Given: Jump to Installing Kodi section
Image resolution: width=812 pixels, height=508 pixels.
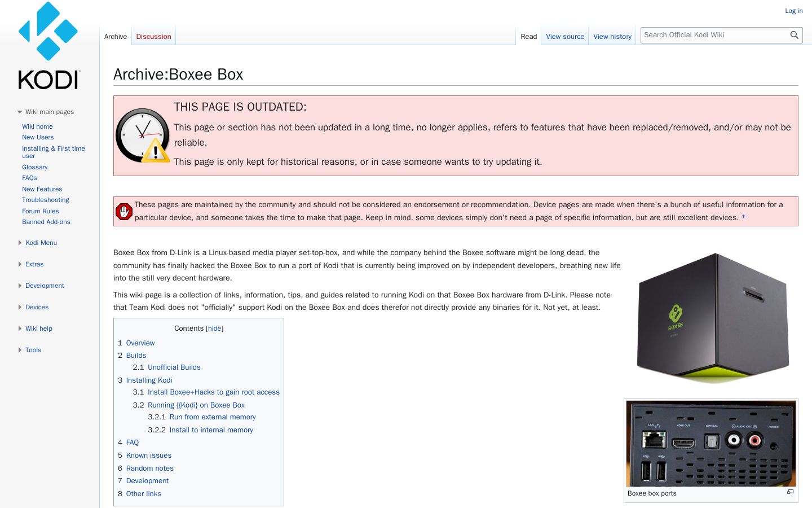Looking at the screenshot, I should pos(149,380).
